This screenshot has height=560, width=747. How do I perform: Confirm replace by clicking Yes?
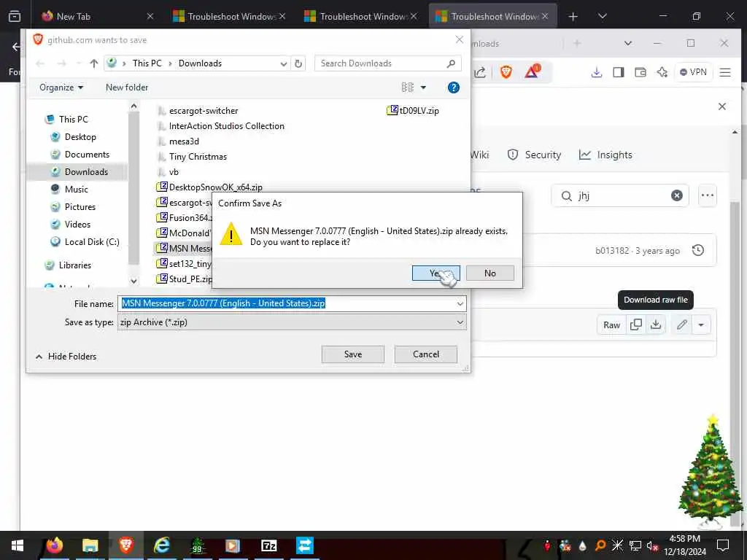click(x=436, y=273)
